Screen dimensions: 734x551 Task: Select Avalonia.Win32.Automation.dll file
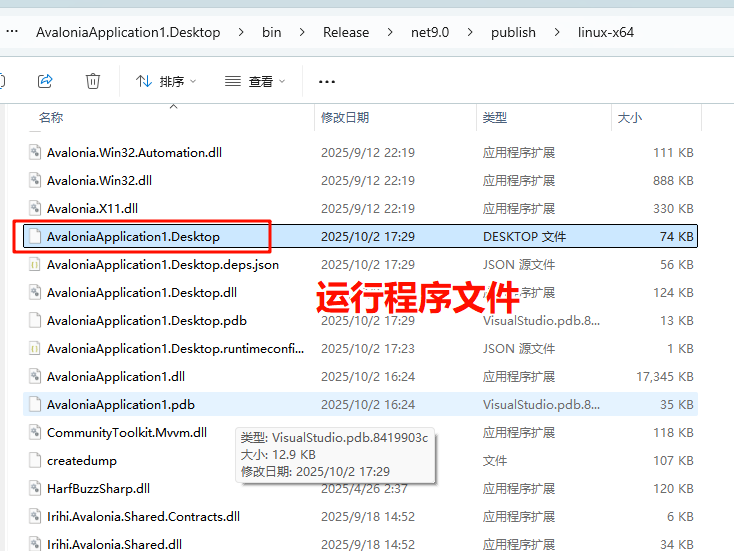(360, 153)
